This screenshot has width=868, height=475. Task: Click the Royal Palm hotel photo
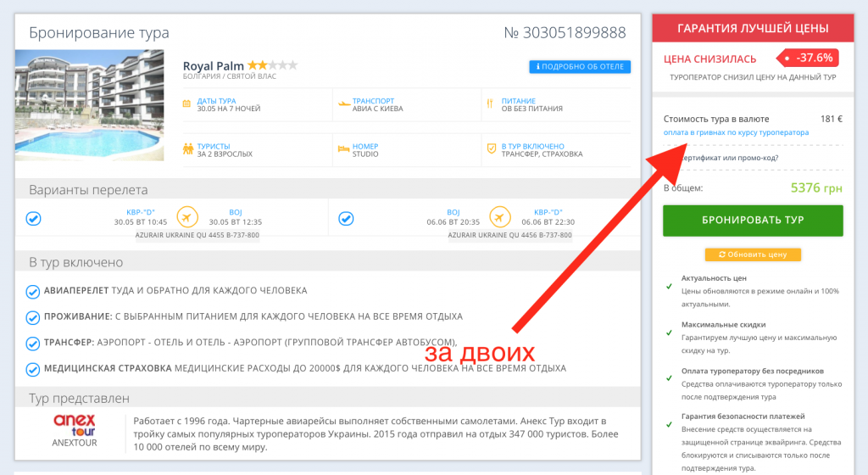click(92, 105)
